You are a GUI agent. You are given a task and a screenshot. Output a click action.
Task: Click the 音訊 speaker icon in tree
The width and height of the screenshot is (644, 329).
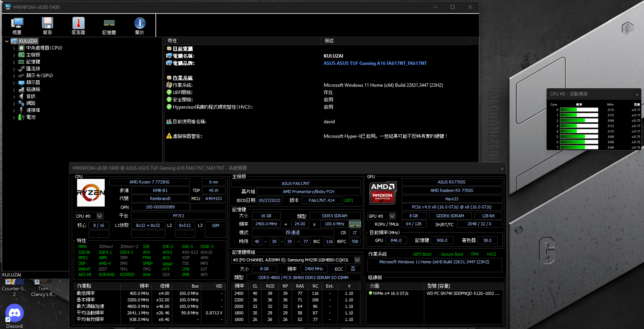tap(21, 96)
